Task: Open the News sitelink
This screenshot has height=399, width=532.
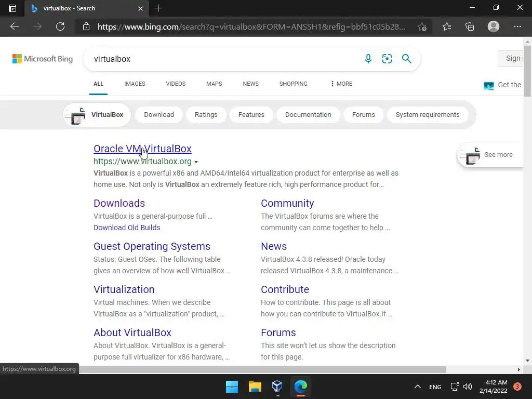Action: point(274,246)
